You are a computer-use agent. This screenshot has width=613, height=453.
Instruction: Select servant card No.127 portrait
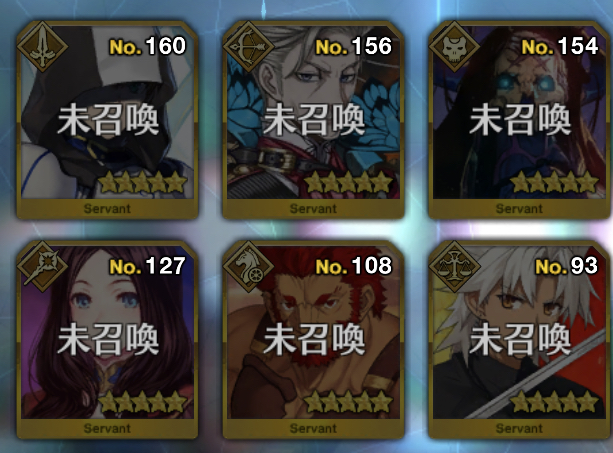click(107, 332)
